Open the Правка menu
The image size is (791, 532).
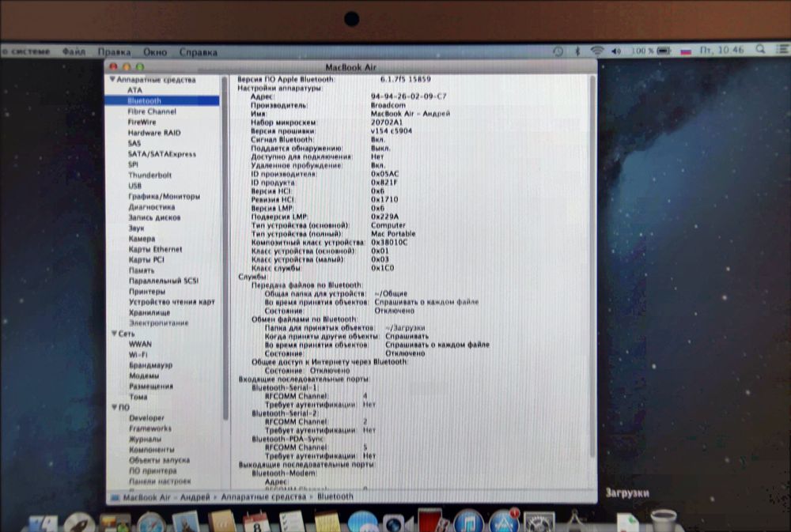tap(115, 52)
